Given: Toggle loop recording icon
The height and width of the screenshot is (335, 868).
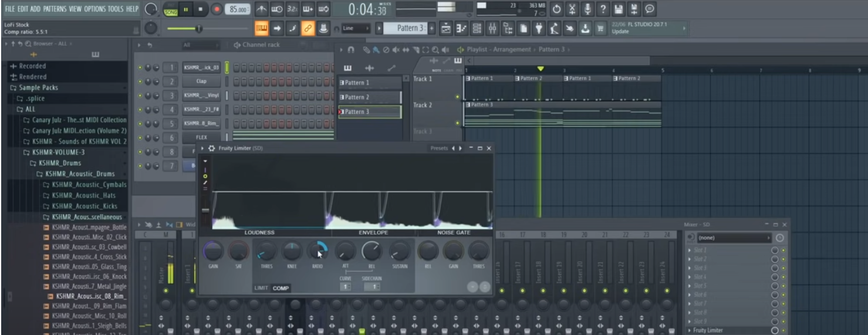Looking at the screenshot, I should [x=323, y=9].
